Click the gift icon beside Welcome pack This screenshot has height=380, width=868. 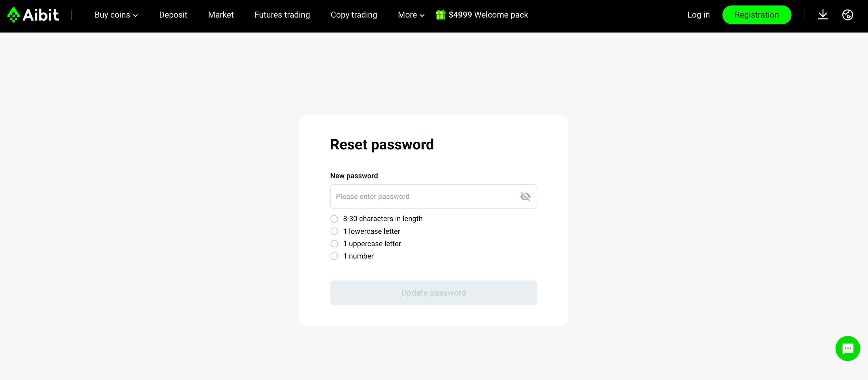(x=440, y=14)
